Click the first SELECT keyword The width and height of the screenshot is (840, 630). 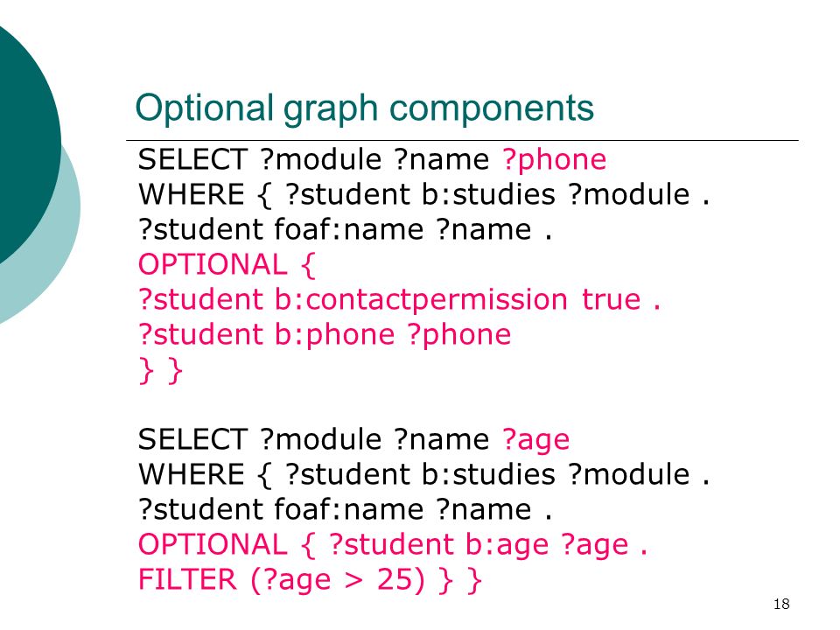(x=192, y=159)
